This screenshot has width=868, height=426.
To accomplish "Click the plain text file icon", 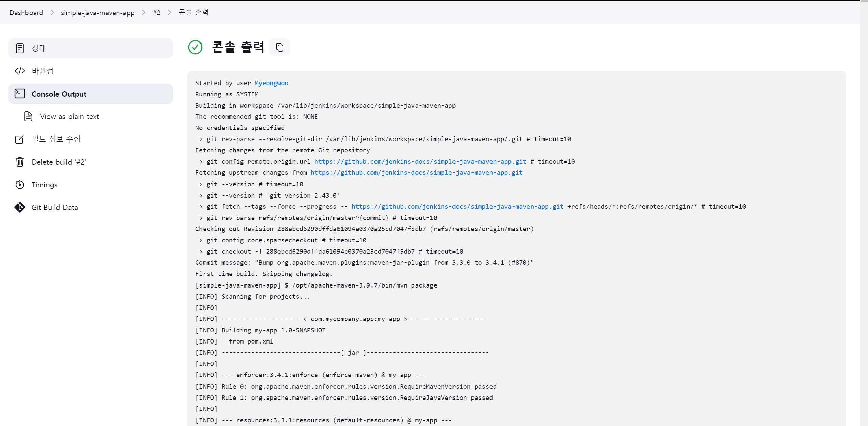I will click(28, 116).
